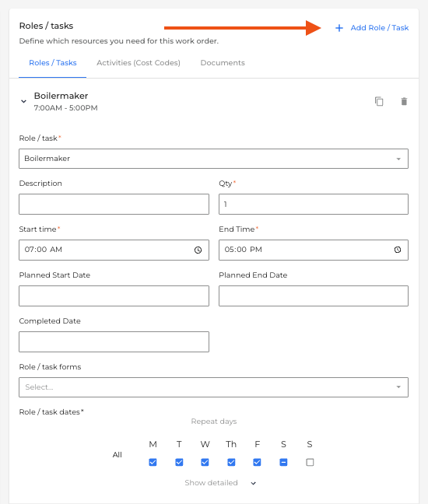Open the Role / task Boilermaker dropdown

[213, 159]
